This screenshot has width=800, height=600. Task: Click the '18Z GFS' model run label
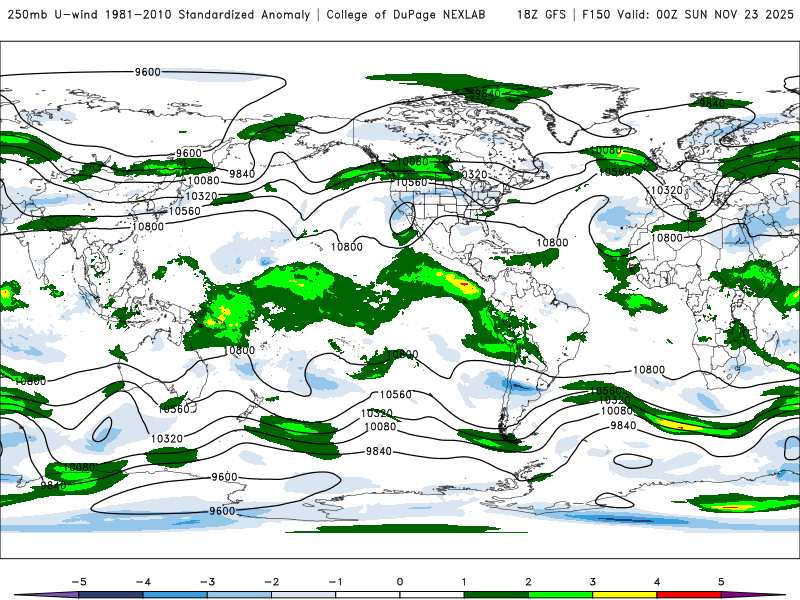pos(541,14)
